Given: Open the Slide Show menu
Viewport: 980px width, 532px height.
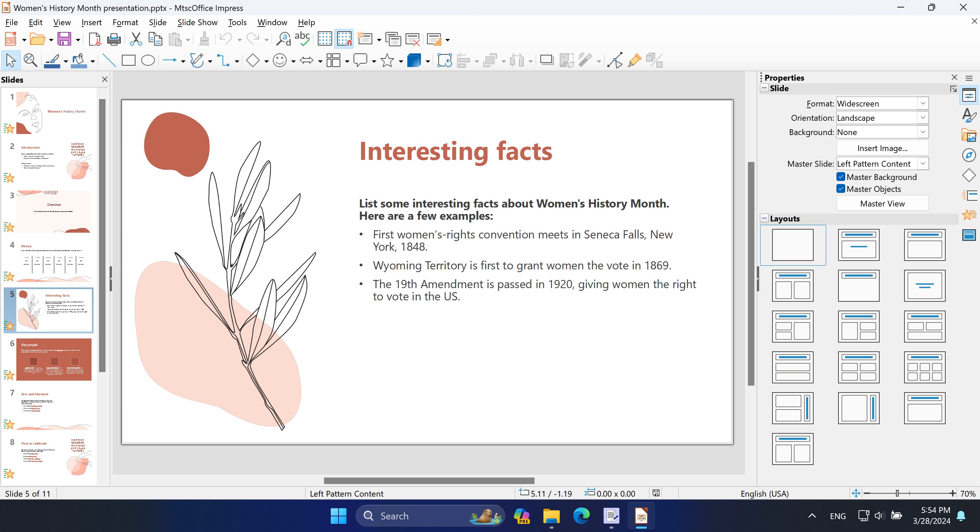Looking at the screenshot, I should click(197, 22).
